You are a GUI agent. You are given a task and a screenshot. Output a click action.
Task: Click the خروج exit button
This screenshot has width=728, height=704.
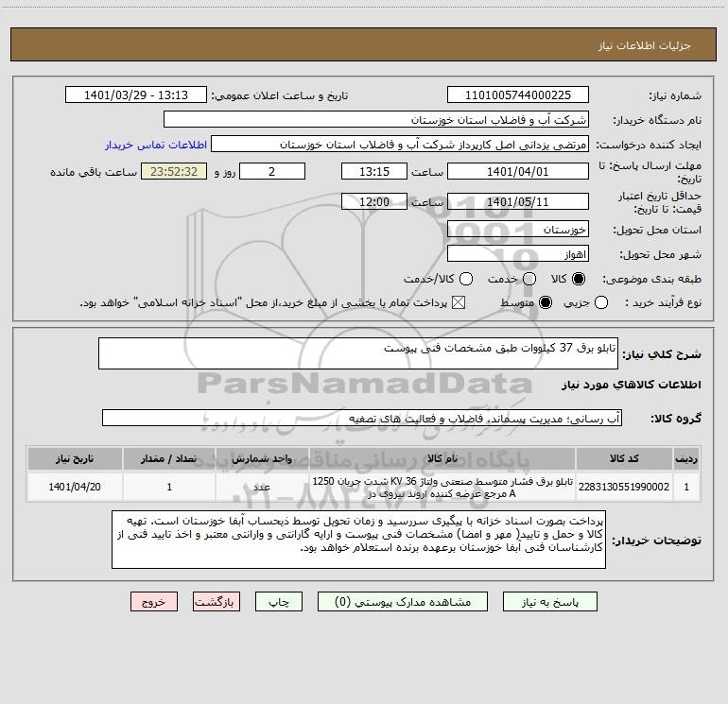[154, 602]
